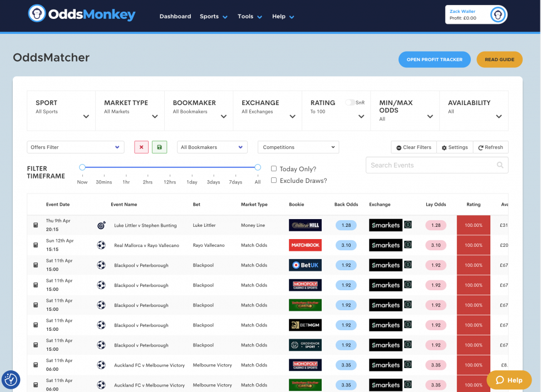Click the green save filter icon
Image resolution: width=541 pixels, height=392 pixels.
pos(159,147)
